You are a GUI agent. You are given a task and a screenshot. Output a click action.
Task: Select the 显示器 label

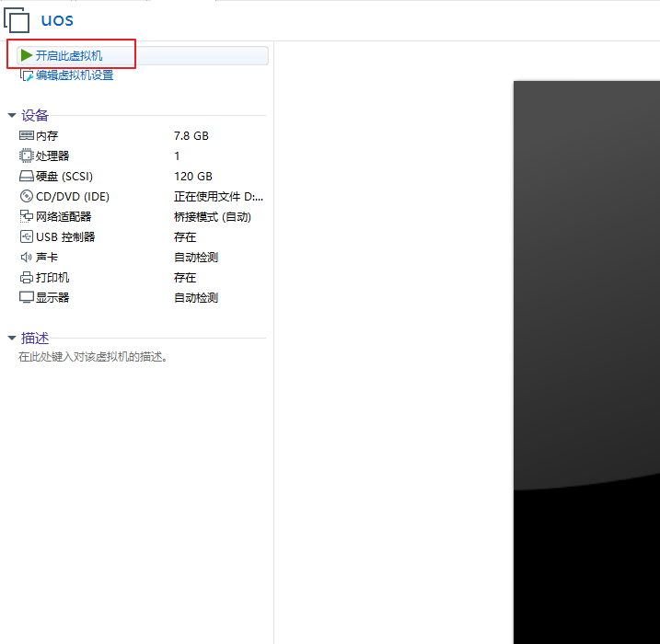(x=52, y=297)
